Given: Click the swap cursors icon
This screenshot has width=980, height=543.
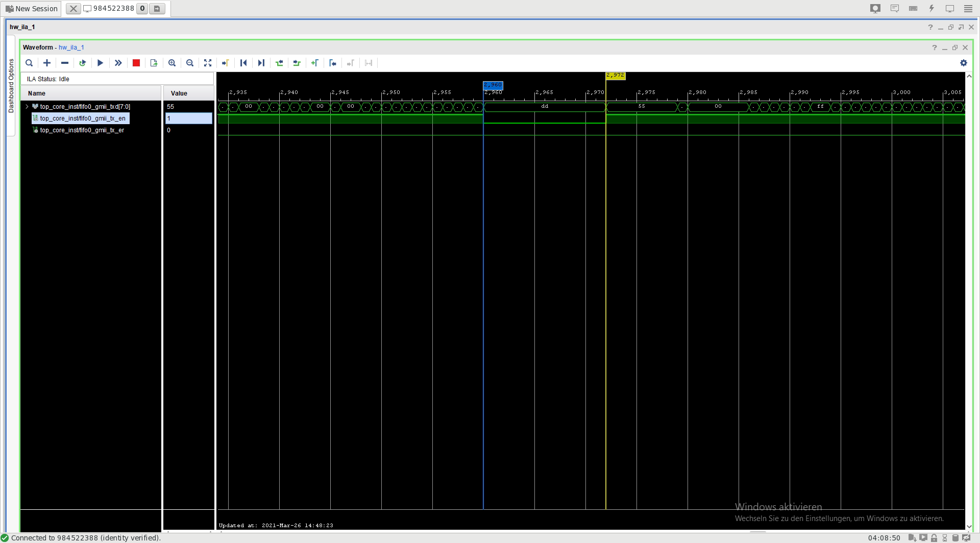Looking at the screenshot, I should point(369,63).
